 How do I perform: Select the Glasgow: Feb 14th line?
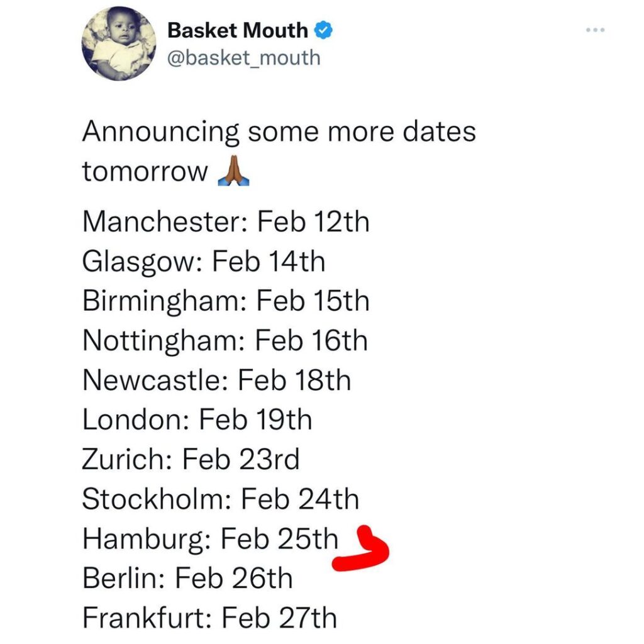point(204,262)
